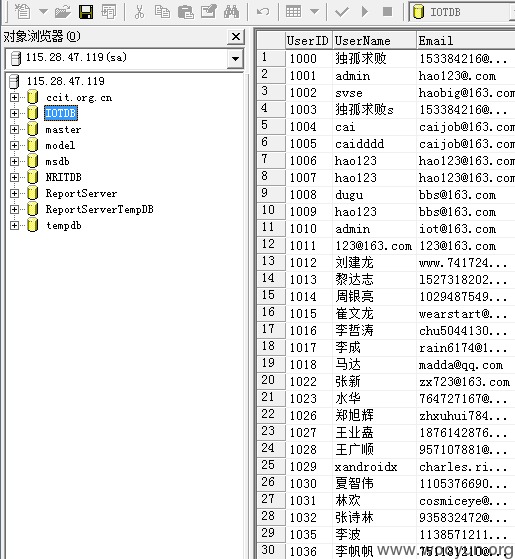515x559 pixels.
Task: Click UserName cell dugu
Action: [374, 195]
